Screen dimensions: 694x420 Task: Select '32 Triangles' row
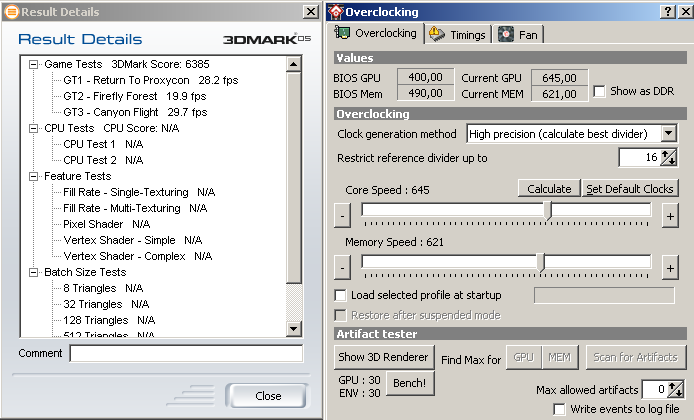106,304
